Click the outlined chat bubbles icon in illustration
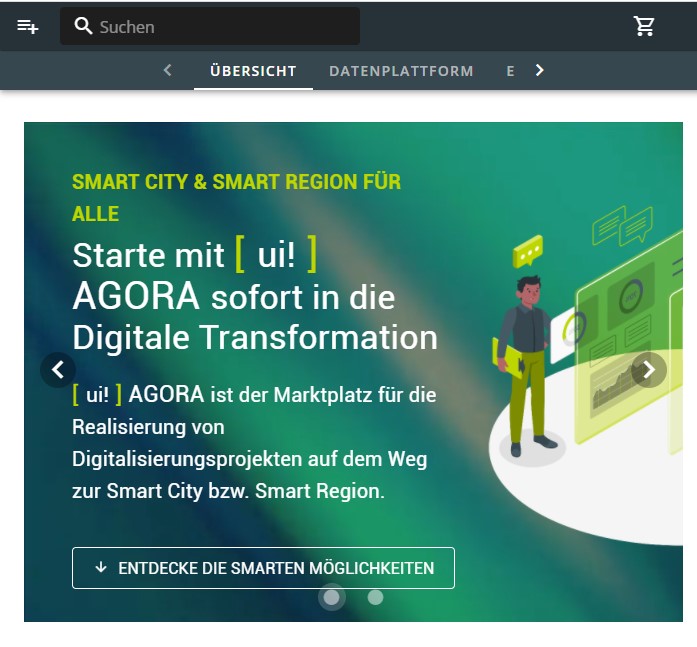 pyautogui.click(x=622, y=225)
